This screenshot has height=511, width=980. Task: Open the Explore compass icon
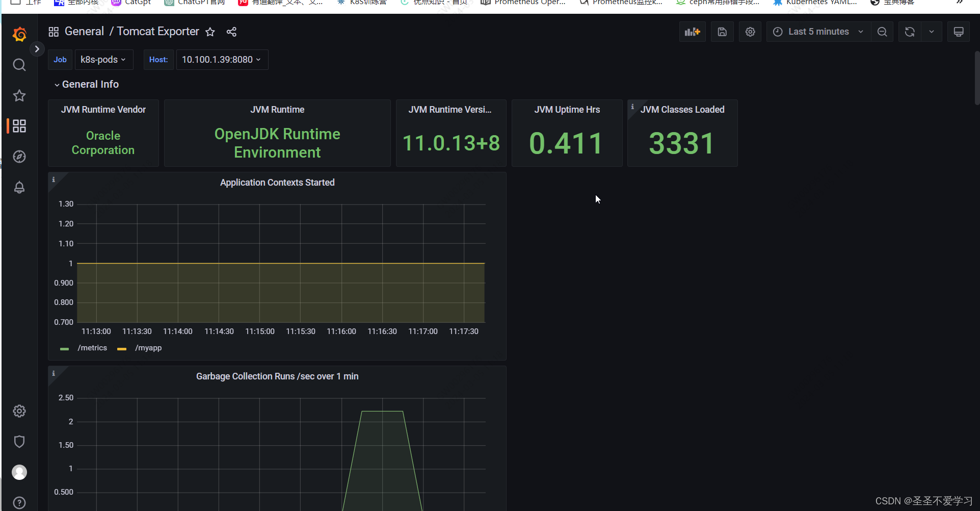pyautogui.click(x=19, y=157)
